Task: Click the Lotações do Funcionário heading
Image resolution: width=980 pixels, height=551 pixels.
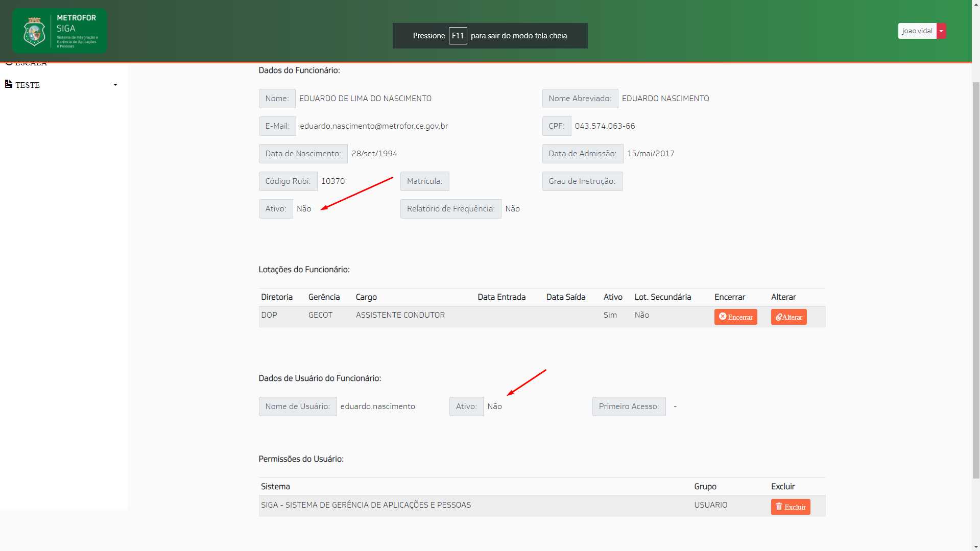Action: pyautogui.click(x=304, y=270)
